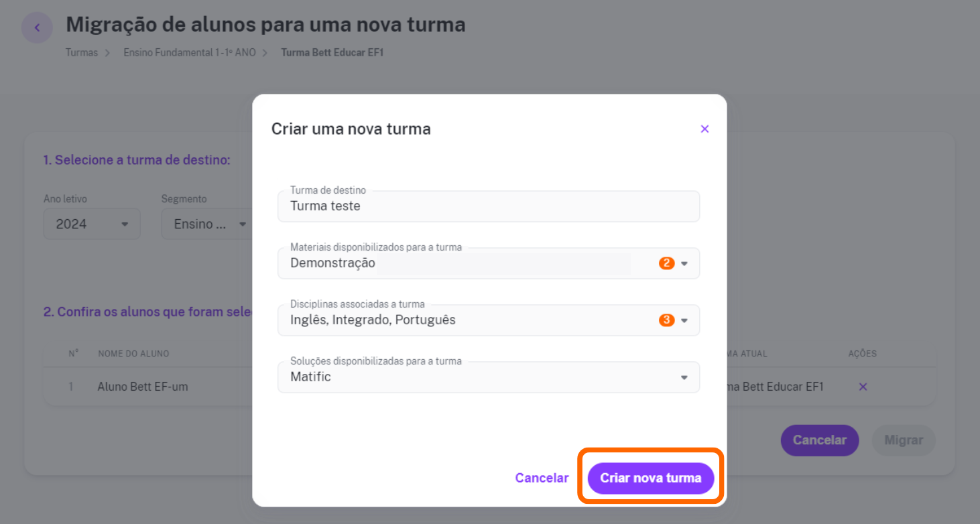Viewport: 980px width, 524px height.
Task: Click the orange badge showing 2 materials
Action: click(666, 263)
